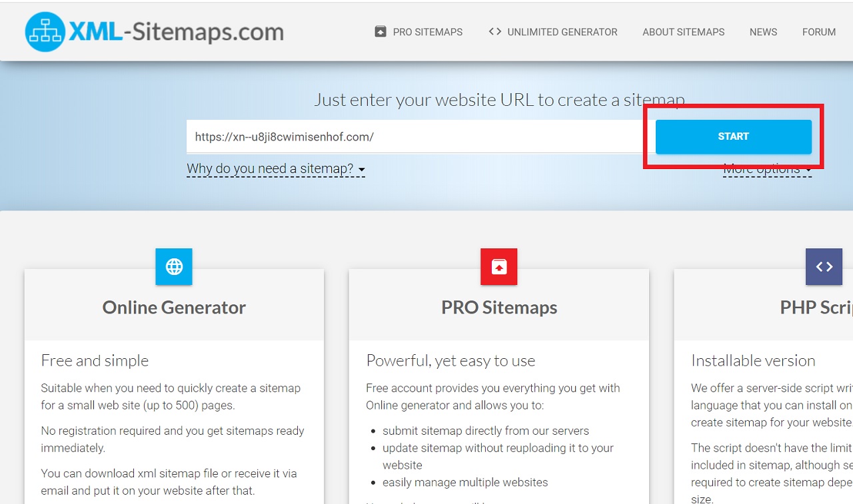Image resolution: width=853 pixels, height=504 pixels.
Task: Open the PRO SITEMAPS navigation item
Action: [427, 32]
